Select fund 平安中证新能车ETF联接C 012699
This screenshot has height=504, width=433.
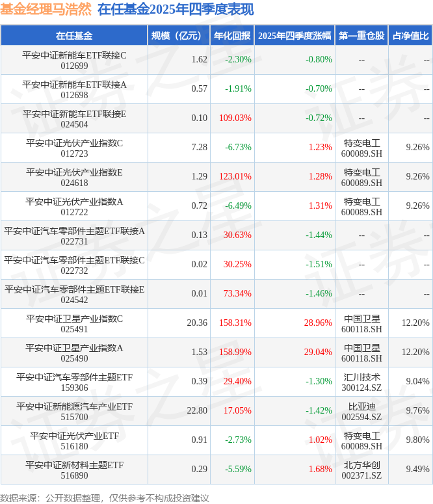[x=74, y=60]
